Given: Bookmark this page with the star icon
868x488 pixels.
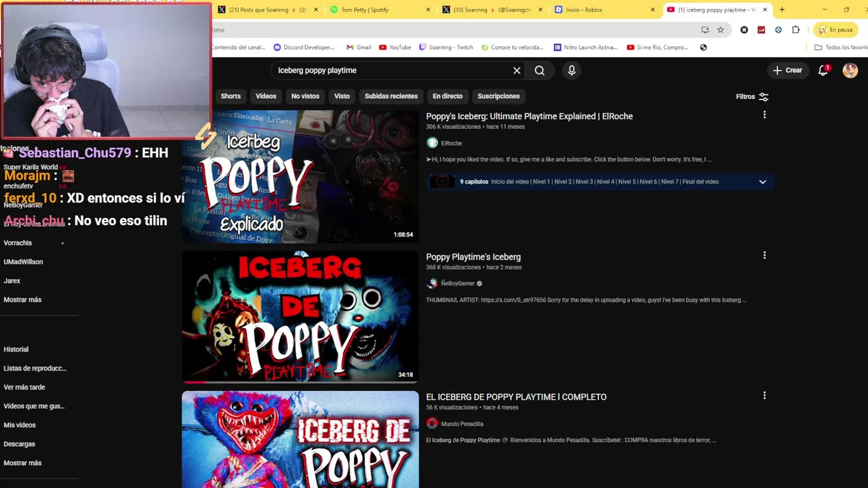Looking at the screenshot, I should point(720,30).
